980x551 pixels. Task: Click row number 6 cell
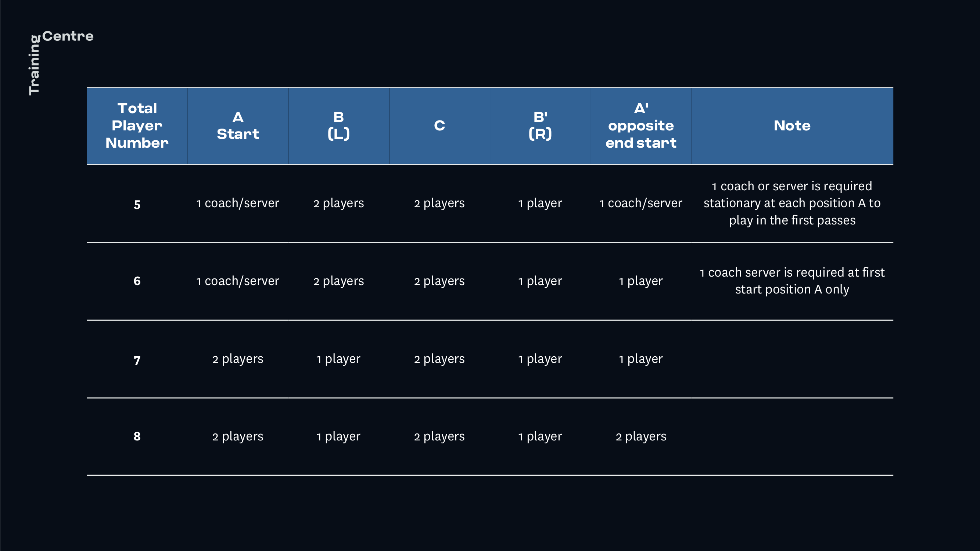[137, 281]
